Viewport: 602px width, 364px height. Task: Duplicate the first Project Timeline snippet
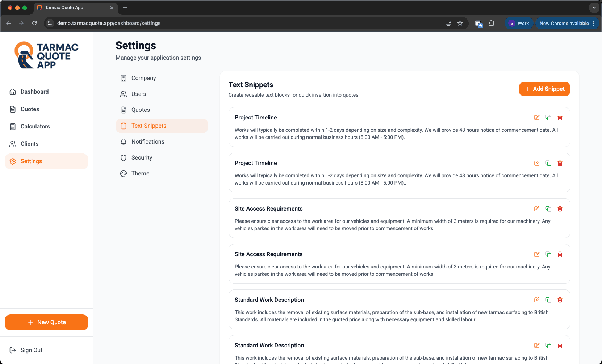point(548,118)
